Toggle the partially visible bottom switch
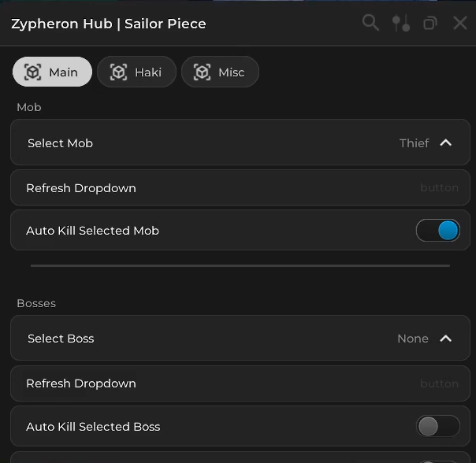This screenshot has height=463, width=476. 438,461
